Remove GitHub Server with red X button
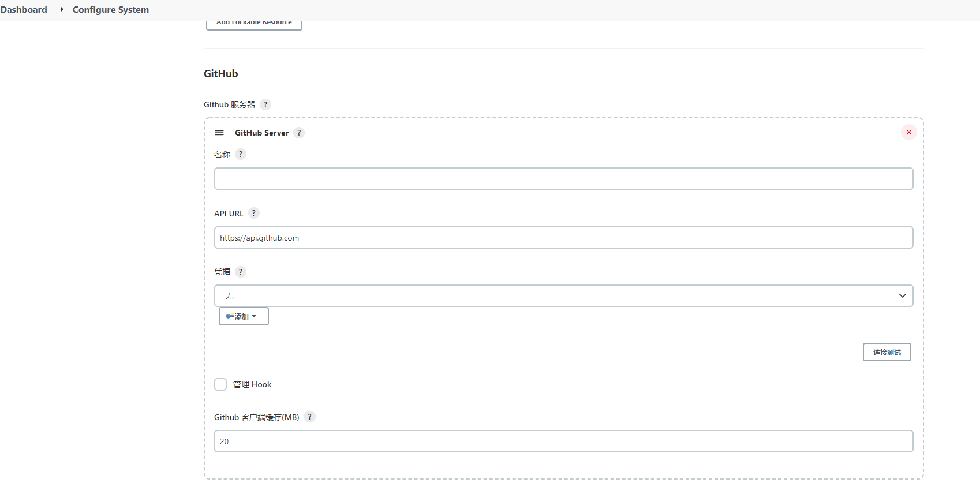This screenshot has height=483, width=980. 908,132
